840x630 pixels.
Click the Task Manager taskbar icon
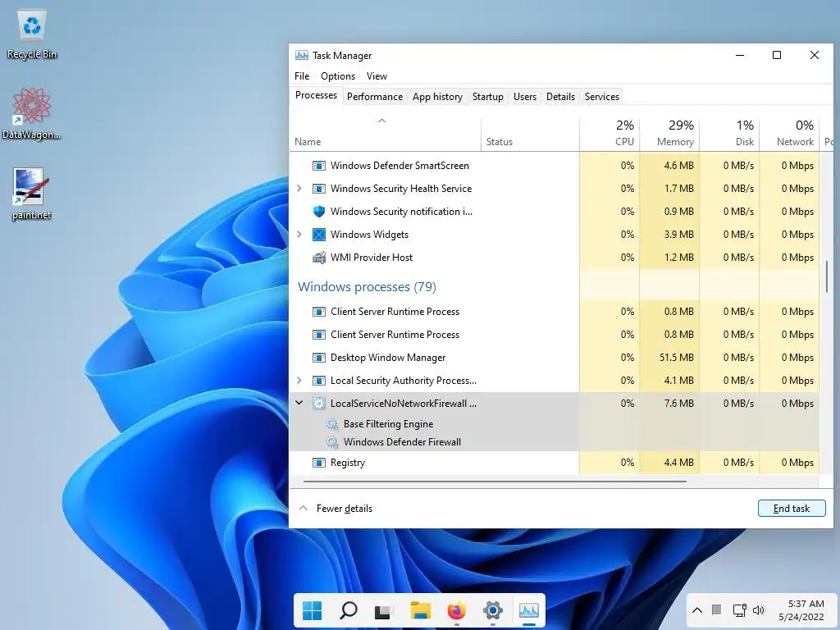529,610
